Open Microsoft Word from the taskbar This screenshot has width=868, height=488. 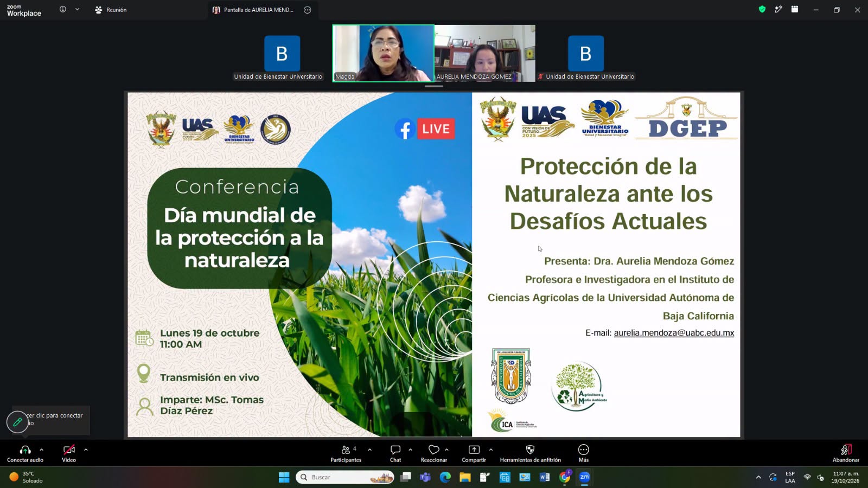point(545,477)
